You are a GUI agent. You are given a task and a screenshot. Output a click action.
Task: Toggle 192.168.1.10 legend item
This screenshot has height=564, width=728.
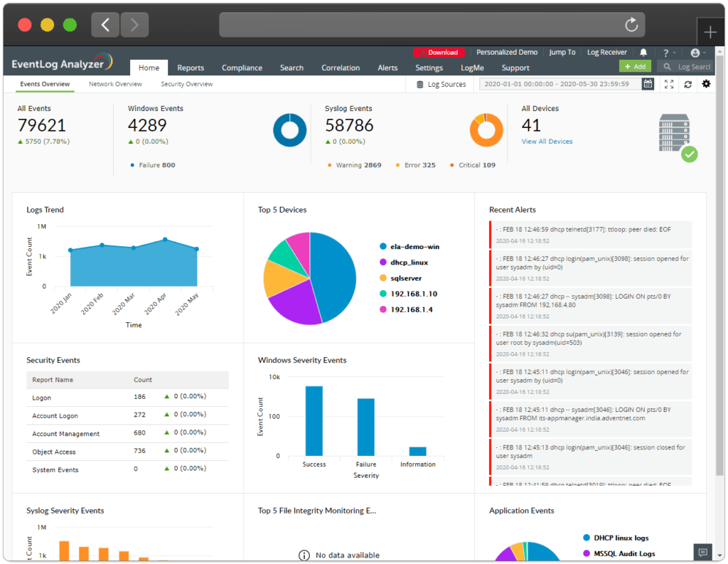tap(409, 294)
